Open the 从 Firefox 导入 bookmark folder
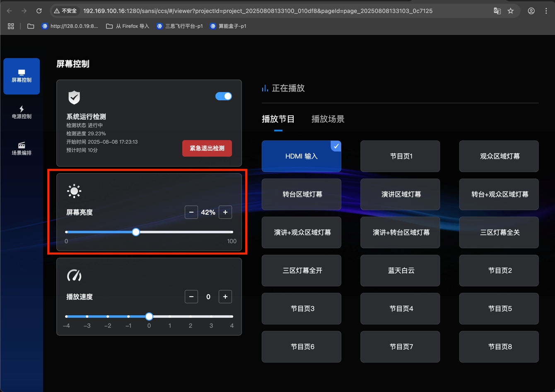555x392 pixels. [128, 26]
